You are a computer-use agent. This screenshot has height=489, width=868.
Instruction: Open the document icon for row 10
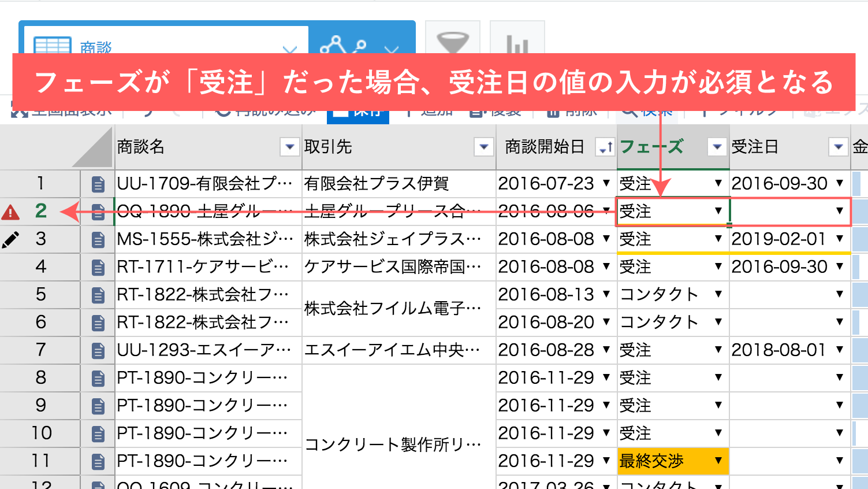tap(98, 434)
